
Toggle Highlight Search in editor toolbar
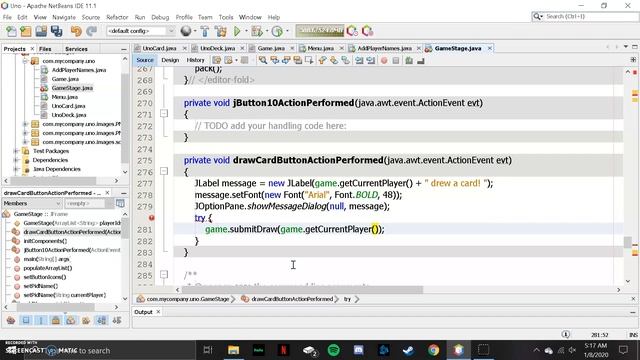coord(298,60)
